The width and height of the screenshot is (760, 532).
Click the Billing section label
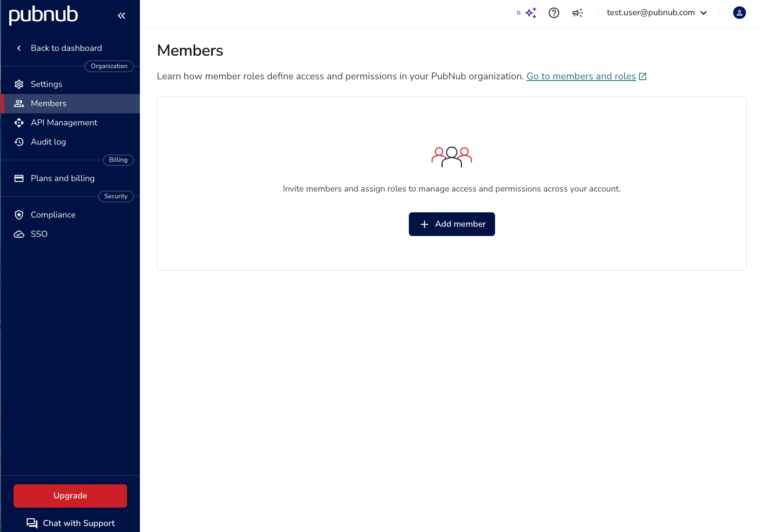[x=118, y=160]
